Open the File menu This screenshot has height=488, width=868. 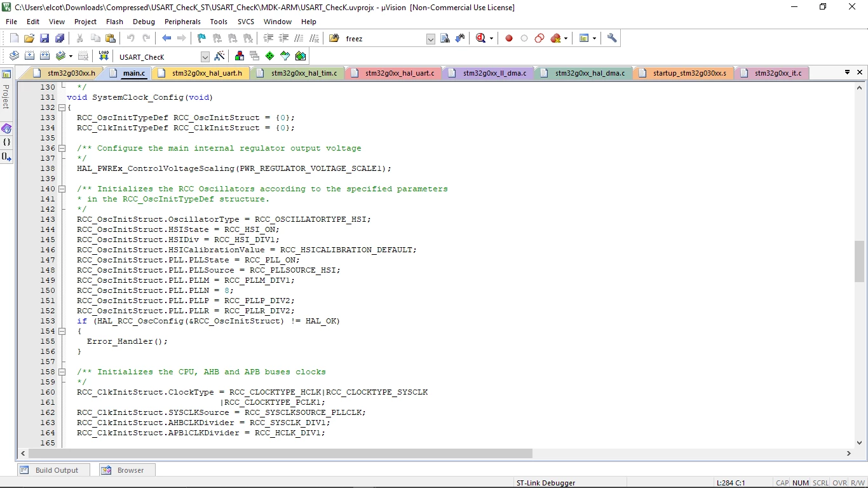(x=11, y=22)
